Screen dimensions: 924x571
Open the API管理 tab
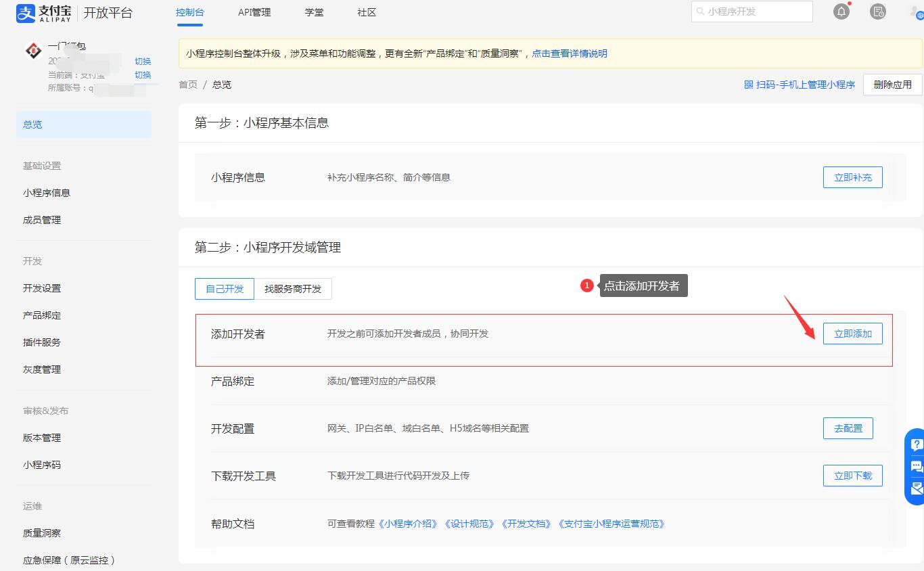(254, 12)
